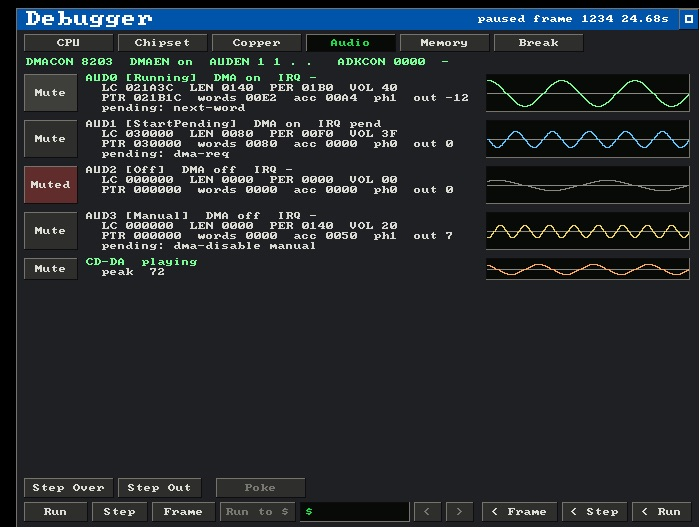The height and width of the screenshot is (527, 699).
Task: Rewind one frame with < Frame
Action: click(x=519, y=512)
